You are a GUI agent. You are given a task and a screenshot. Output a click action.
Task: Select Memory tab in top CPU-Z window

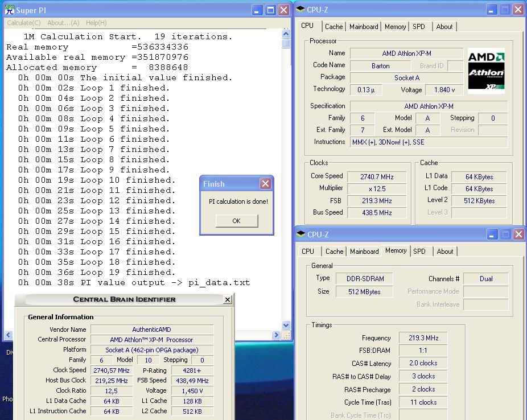[x=395, y=27]
